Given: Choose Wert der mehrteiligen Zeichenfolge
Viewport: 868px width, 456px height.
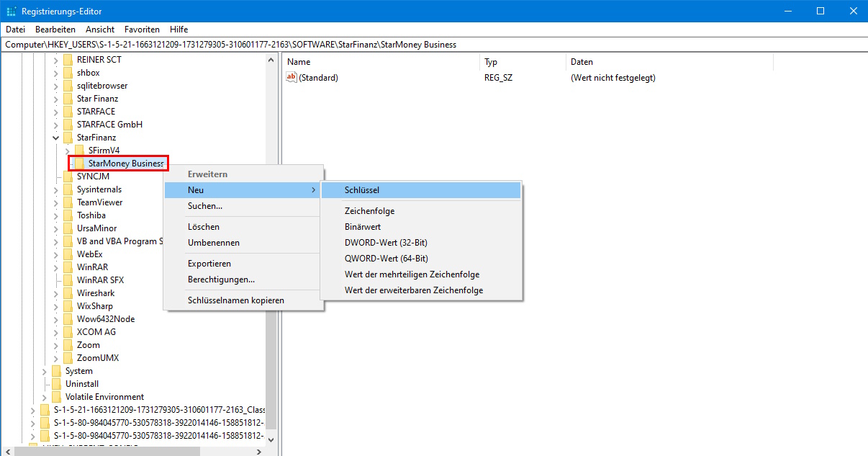Looking at the screenshot, I should [x=420, y=274].
